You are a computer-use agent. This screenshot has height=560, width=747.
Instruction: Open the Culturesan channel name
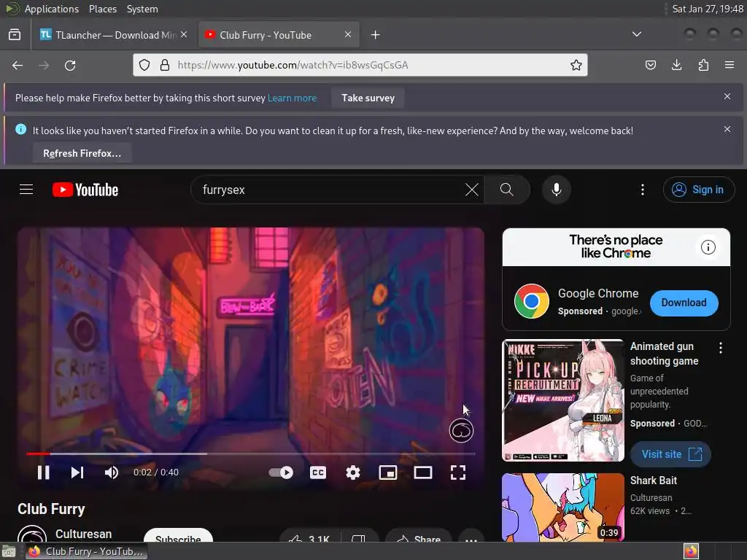(83, 534)
